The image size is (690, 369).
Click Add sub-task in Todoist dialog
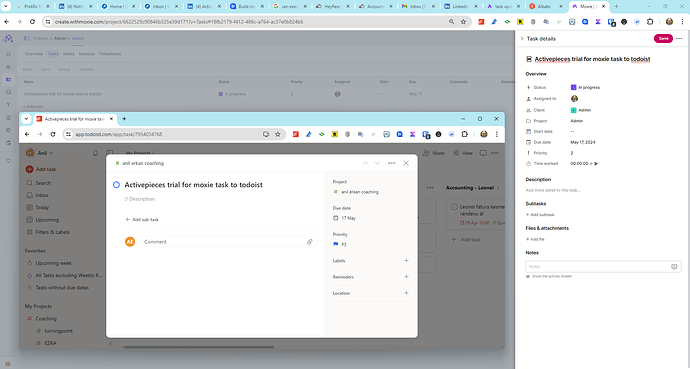[x=142, y=219]
